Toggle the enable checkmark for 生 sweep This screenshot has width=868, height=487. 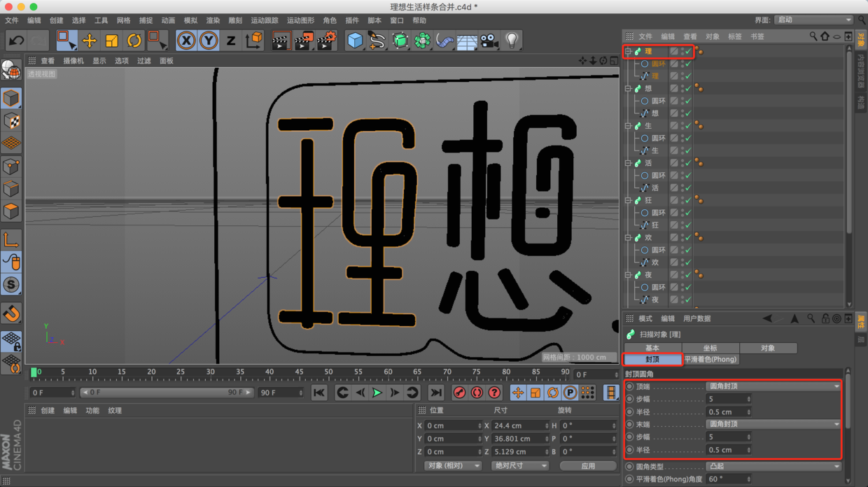coord(688,126)
